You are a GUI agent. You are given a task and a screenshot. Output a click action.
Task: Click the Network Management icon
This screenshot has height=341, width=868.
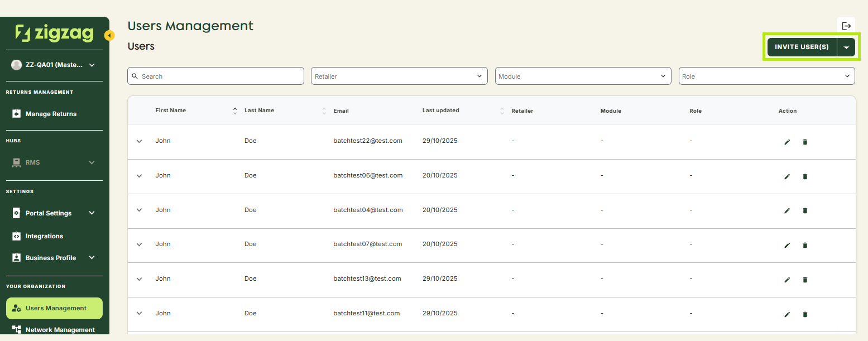(x=16, y=329)
